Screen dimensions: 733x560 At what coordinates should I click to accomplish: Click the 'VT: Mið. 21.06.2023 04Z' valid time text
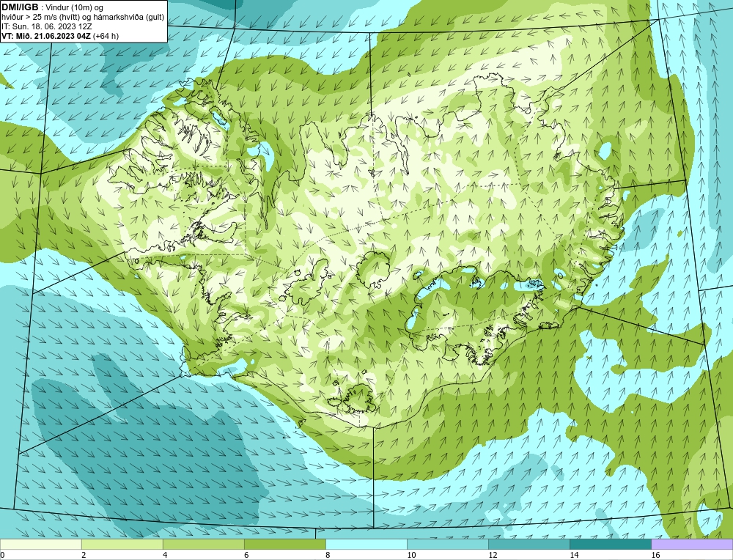coord(46,35)
